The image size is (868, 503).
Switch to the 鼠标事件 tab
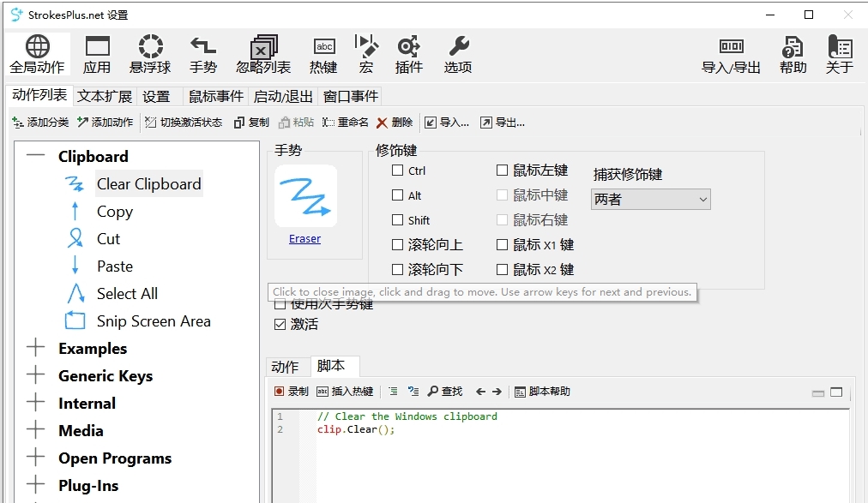click(214, 95)
